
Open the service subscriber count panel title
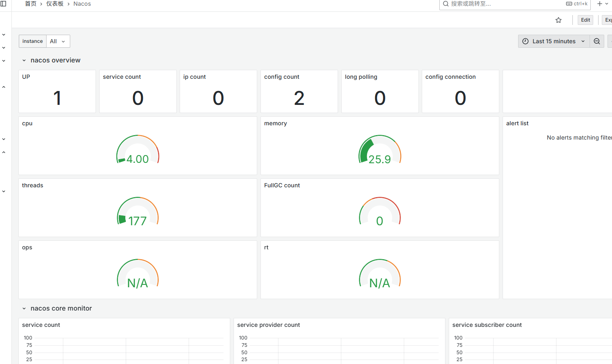point(487,325)
